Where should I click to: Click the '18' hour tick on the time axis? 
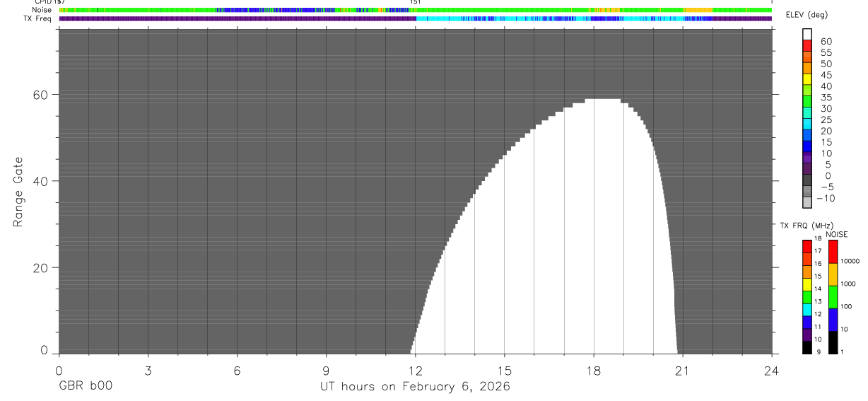pyautogui.click(x=594, y=371)
